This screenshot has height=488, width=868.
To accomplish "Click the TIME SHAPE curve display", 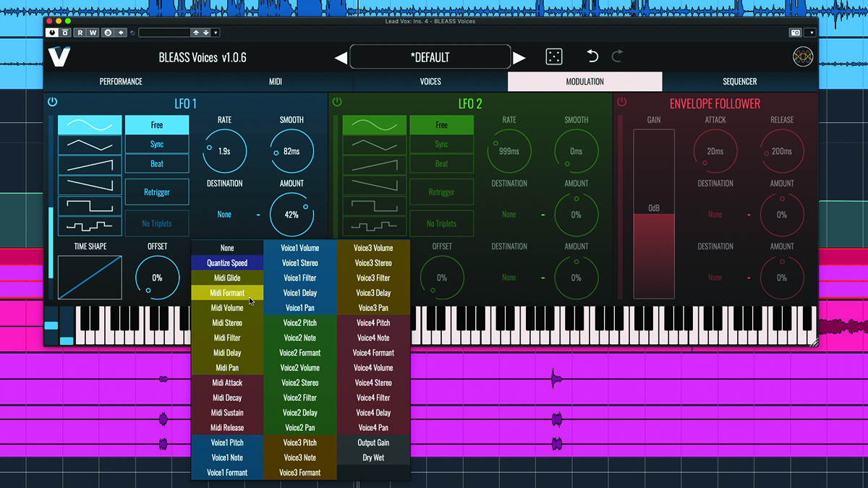I will tap(90, 278).
